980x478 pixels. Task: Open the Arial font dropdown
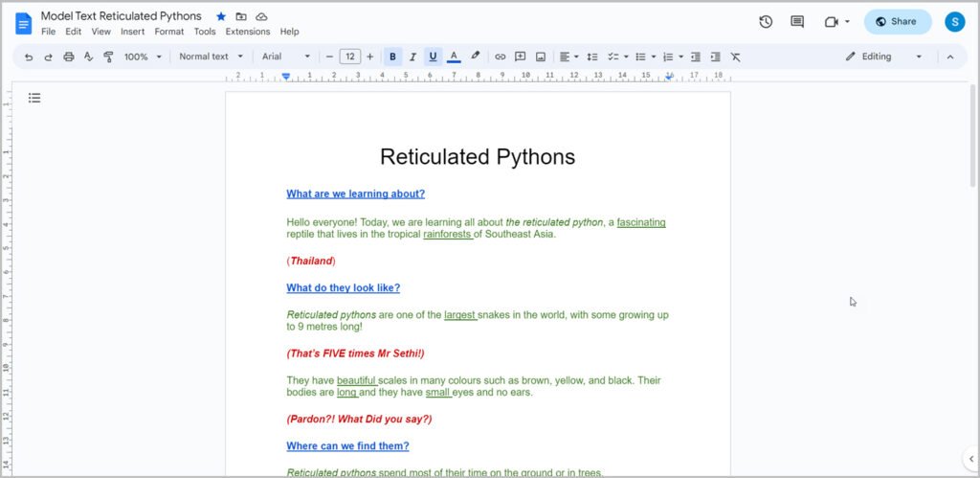(x=286, y=57)
